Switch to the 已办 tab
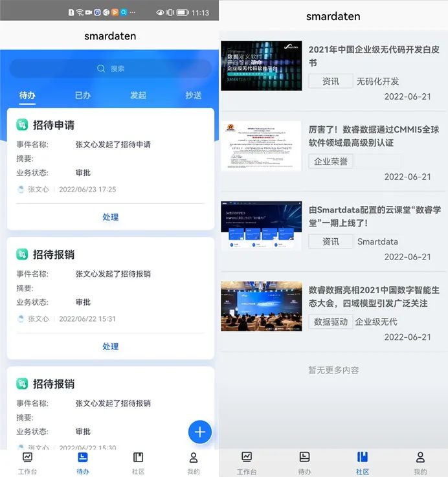This screenshot has width=448, height=477. [83, 96]
